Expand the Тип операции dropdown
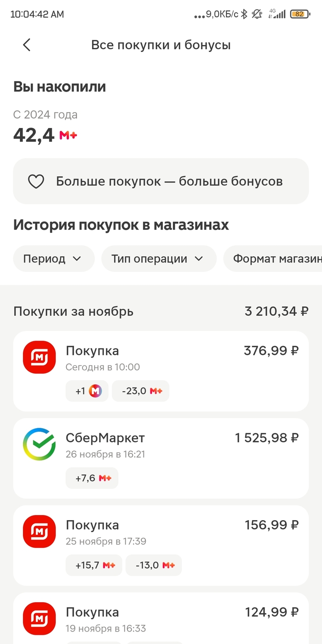The width and height of the screenshot is (322, 644). click(x=158, y=259)
